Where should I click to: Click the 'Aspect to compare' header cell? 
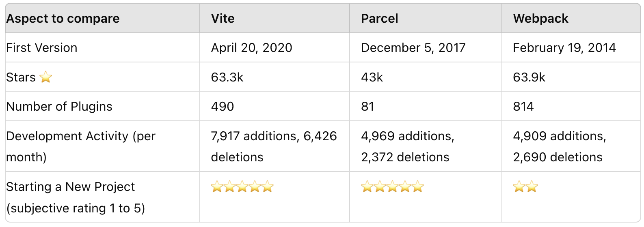tap(102, 18)
